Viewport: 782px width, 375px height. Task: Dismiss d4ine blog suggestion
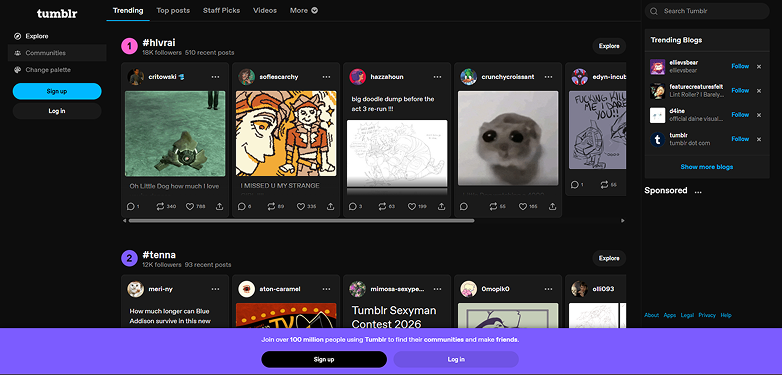point(759,115)
